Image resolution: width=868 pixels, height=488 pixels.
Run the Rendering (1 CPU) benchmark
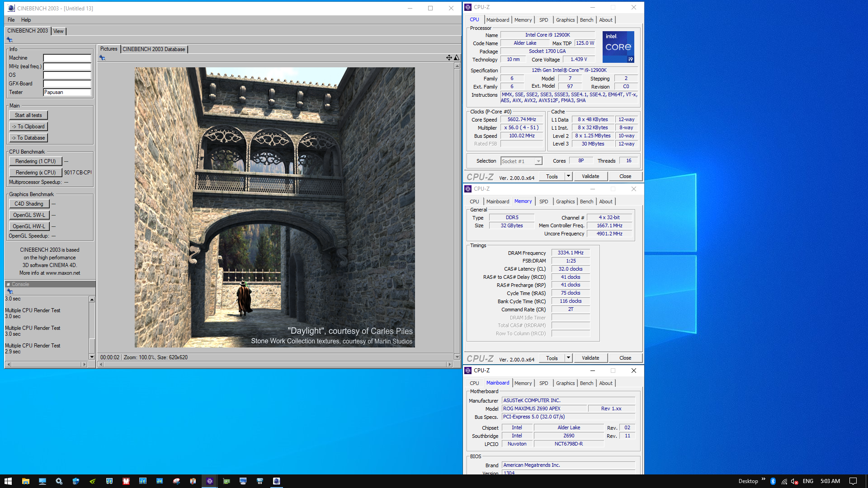click(x=35, y=161)
